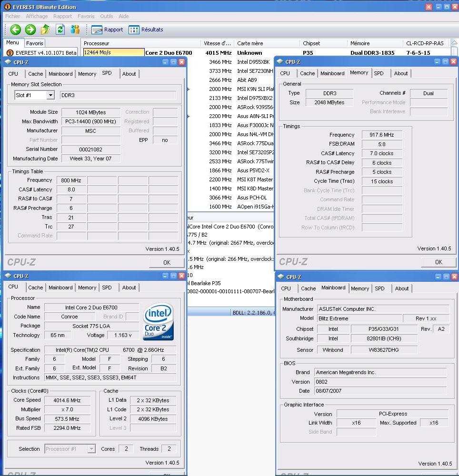Select Memory tab in the SPD CPU-Z window
Viewport: 459px width, 476px height.
[x=87, y=74]
